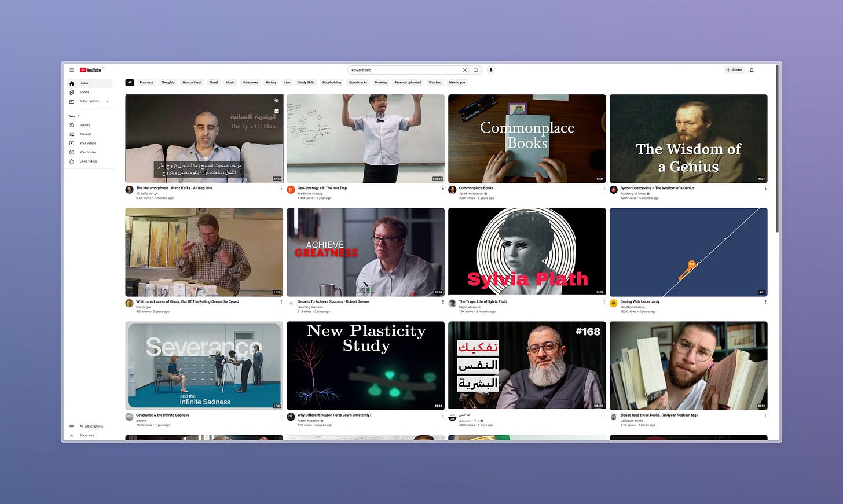Select the 'Recently uploaded' filter chip
This screenshot has width=843, height=504.
coord(408,82)
